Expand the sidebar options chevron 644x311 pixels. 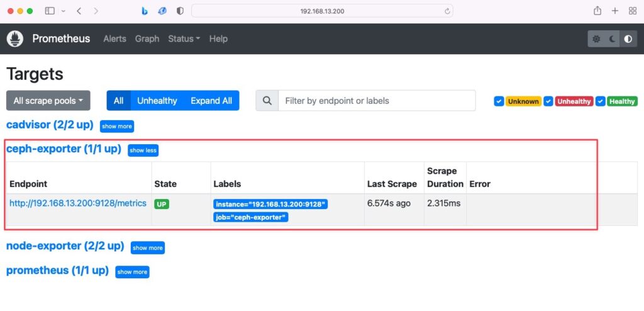click(64, 11)
